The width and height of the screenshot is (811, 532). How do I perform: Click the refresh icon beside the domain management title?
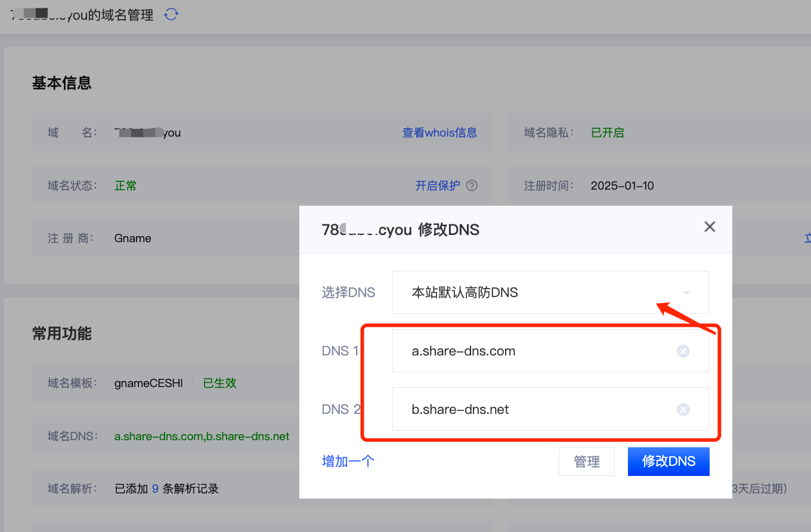[x=171, y=14]
